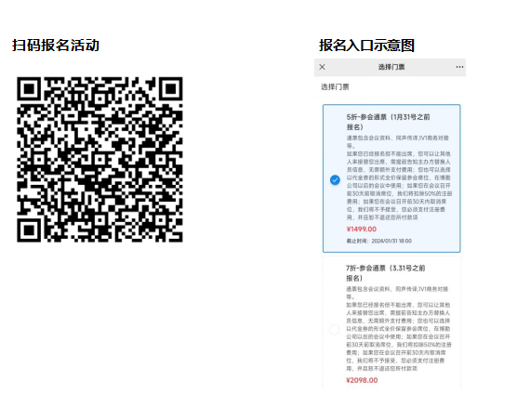Select the 5折-参会通票 radio button
Image resolution: width=517 pixels, height=420 pixels.
click(x=335, y=180)
